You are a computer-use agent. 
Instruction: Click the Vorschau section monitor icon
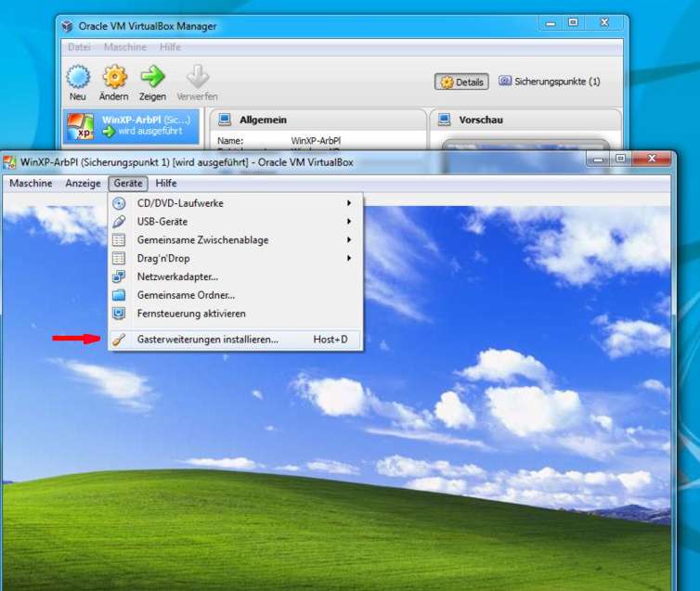(444, 120)
